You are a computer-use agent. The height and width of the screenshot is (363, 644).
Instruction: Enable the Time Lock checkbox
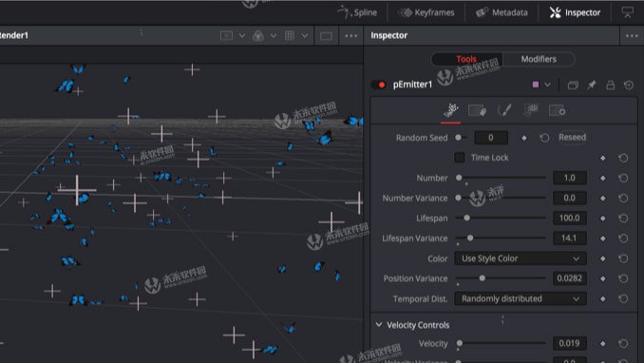point(460,158)
